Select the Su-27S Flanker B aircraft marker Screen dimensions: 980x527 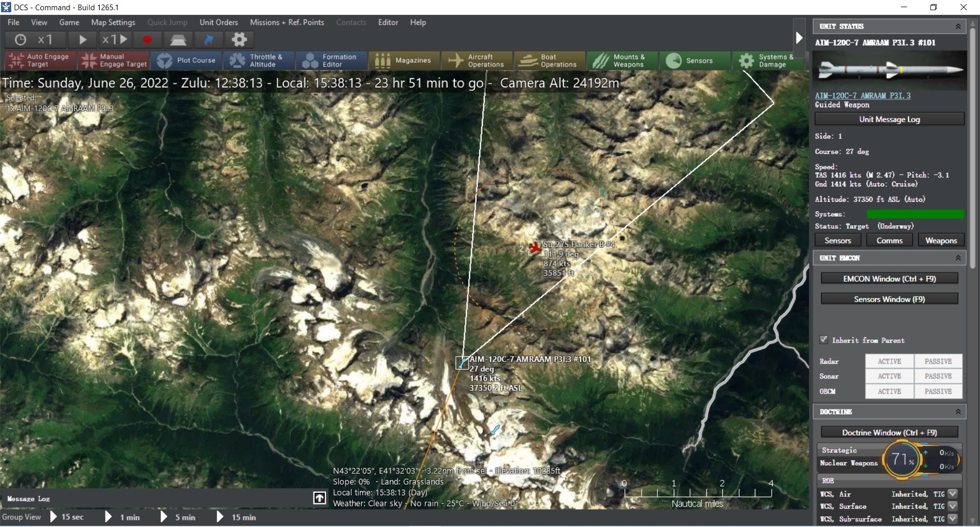(535, 248)
